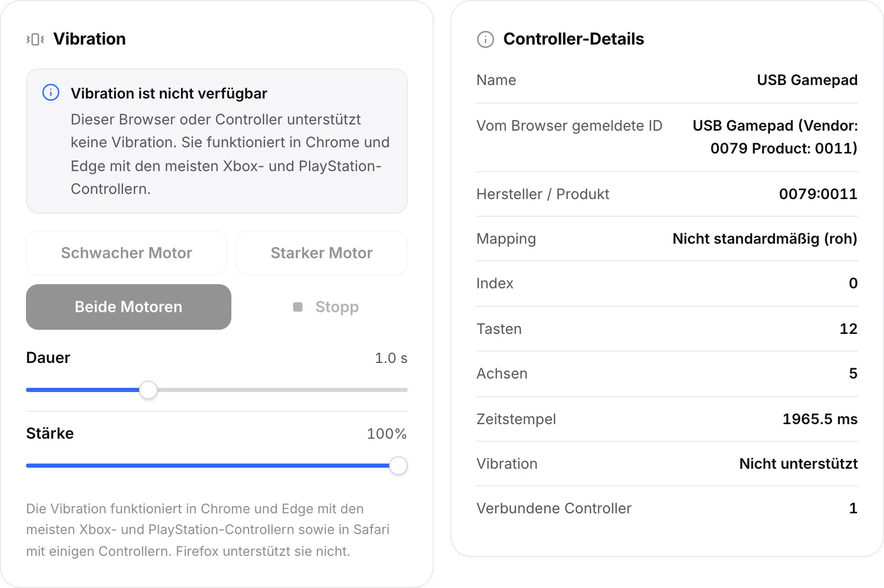884x588 pixels.
Task: Click the Vom Browser gemeldete ID label
Action: pyautogui.click(x=570, y=125)
